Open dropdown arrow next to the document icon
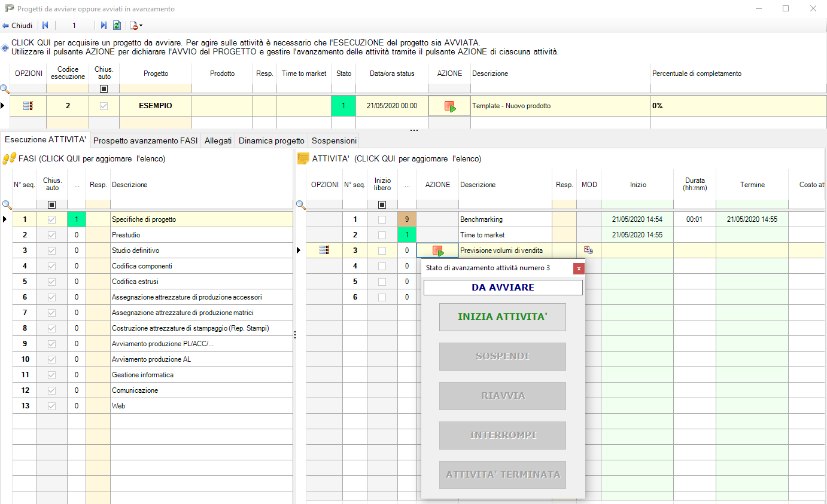Viewport: 827px width, 504px height. pyautogui.click(x=141, y=26)
